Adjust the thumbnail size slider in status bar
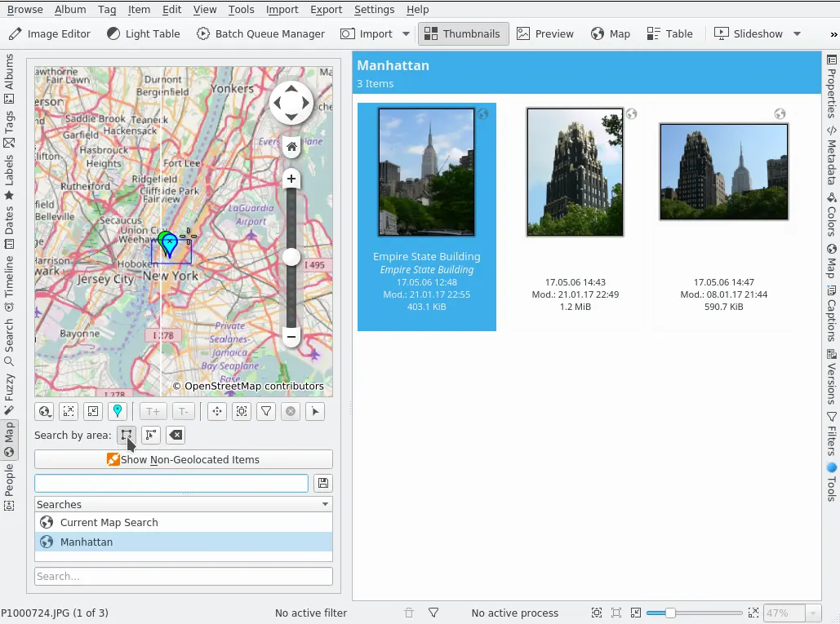The height and width of the screenshot is (624, 840). click(670, 613)
